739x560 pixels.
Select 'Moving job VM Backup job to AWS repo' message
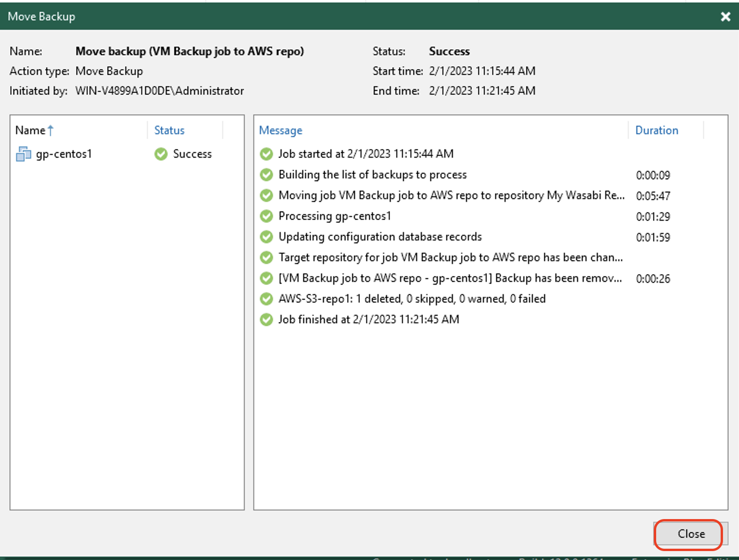tap(451, 195)
